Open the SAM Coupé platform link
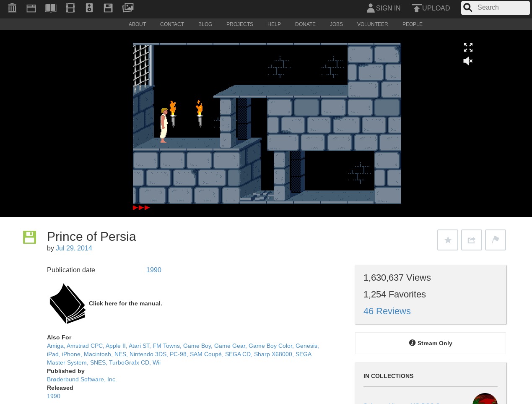The height and width of the screenshot is (404, 532). point(206,354)
